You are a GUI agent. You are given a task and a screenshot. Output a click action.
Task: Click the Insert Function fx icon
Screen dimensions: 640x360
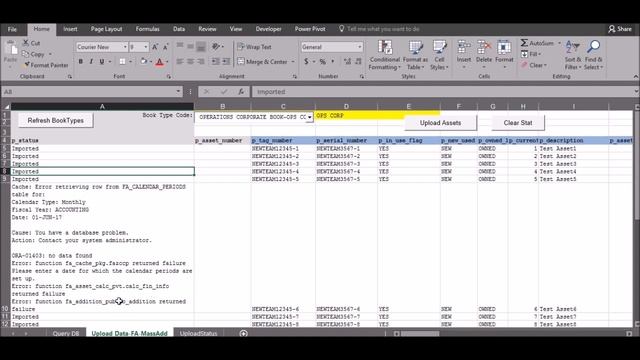click(241, 92)
